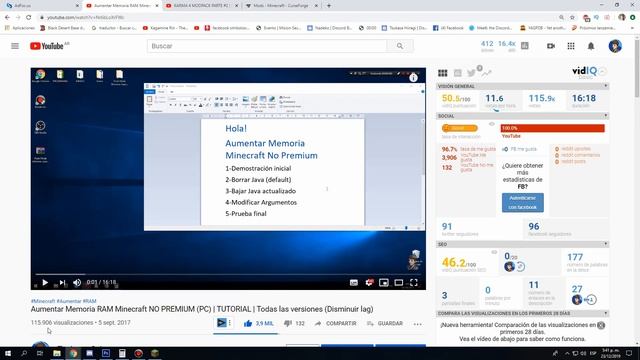The height and width of the screenshot is (360, 640).
Task: Play the video
Action: pos(45,282)
